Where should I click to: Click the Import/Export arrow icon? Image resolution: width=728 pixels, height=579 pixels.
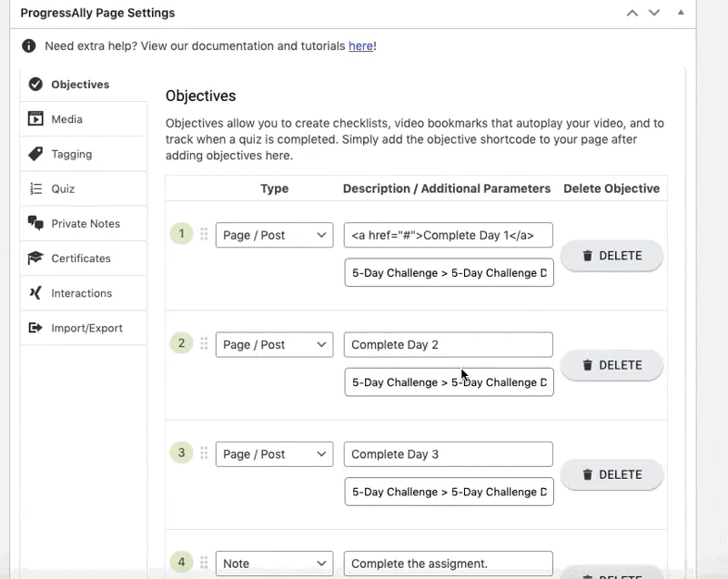pyautogui.click(x=35, y=328)
